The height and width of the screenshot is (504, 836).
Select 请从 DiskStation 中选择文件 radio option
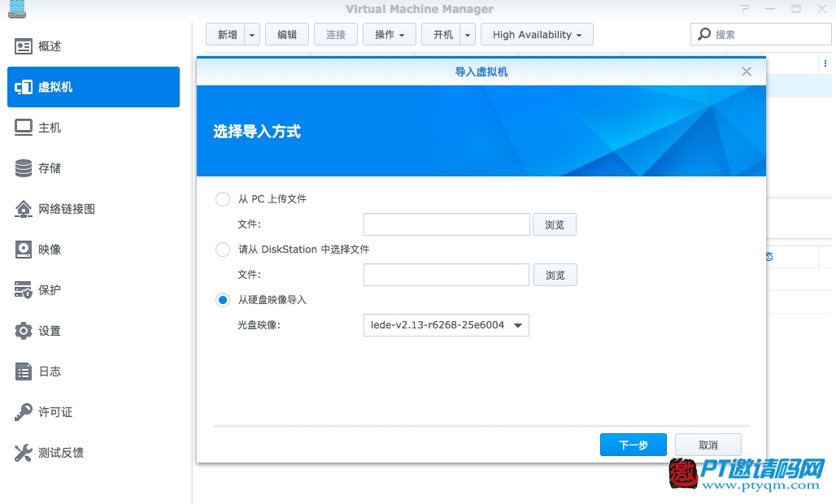tap(223, 250)
